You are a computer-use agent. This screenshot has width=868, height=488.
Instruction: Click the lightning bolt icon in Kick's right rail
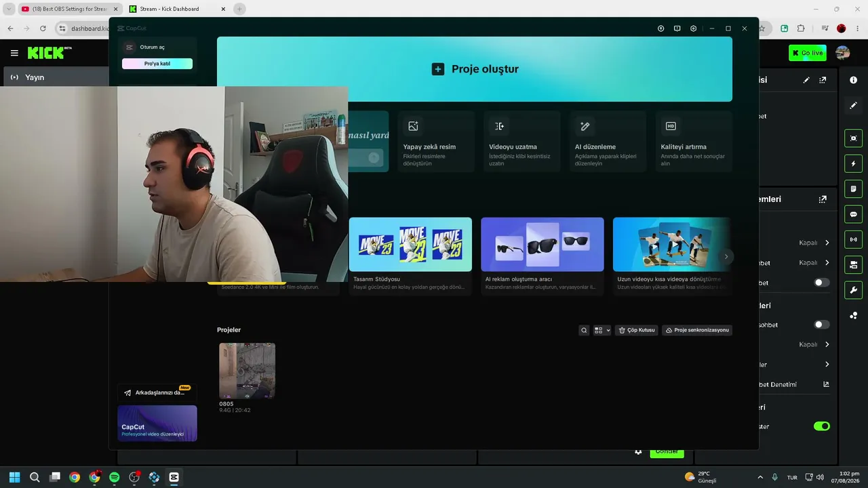tap(854, 163)
